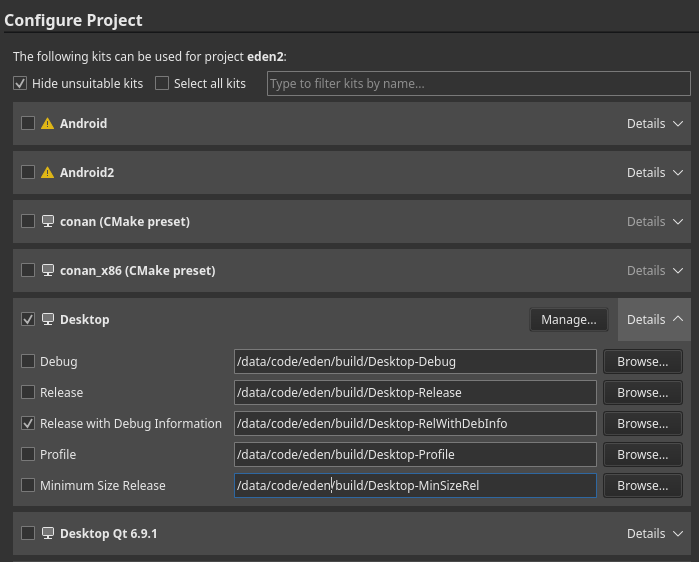This screenshot has width=699, height=562.
Task: Uncheck Release with Debug Information
Action: [28, 424]
